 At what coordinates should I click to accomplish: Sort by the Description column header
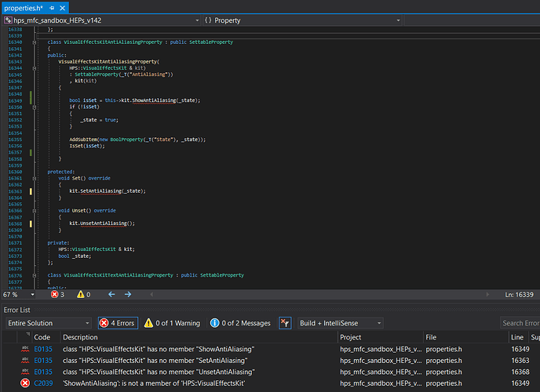[x=199, y=337]
